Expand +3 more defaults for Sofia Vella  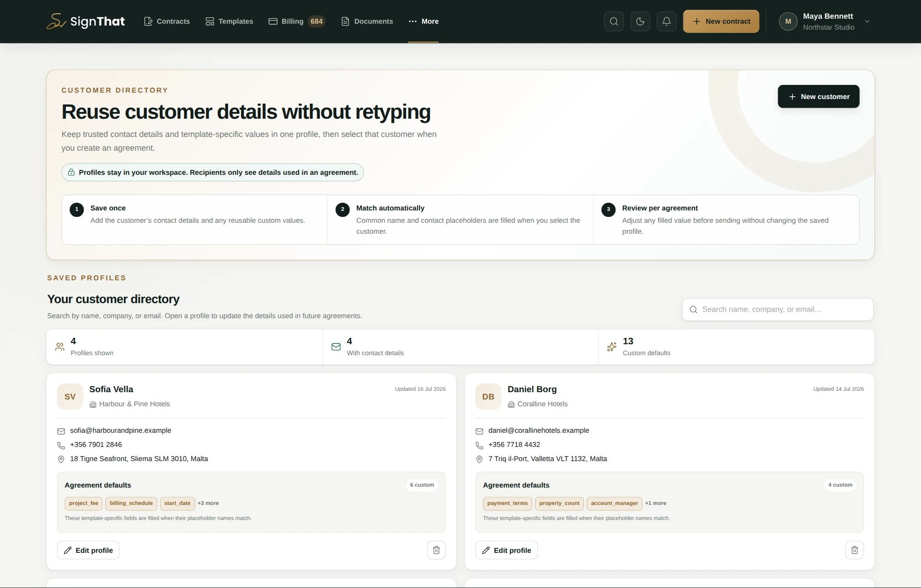pyautogui.click(x=208, y=503)
